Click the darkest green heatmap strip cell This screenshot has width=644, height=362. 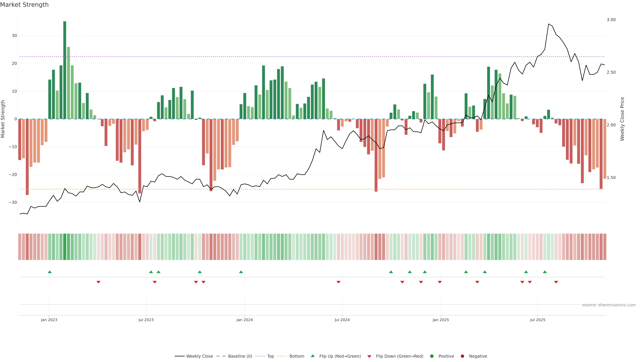coord(65,247)
